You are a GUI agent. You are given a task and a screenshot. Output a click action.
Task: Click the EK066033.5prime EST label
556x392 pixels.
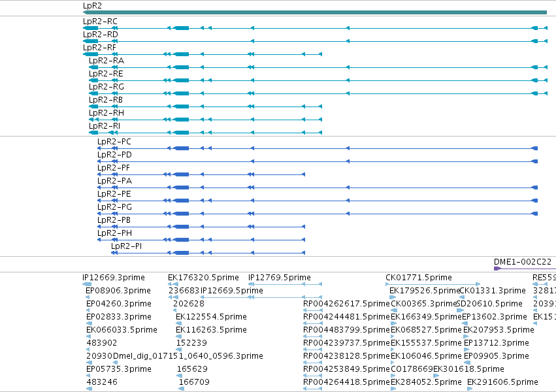click(x=122, y=331)
